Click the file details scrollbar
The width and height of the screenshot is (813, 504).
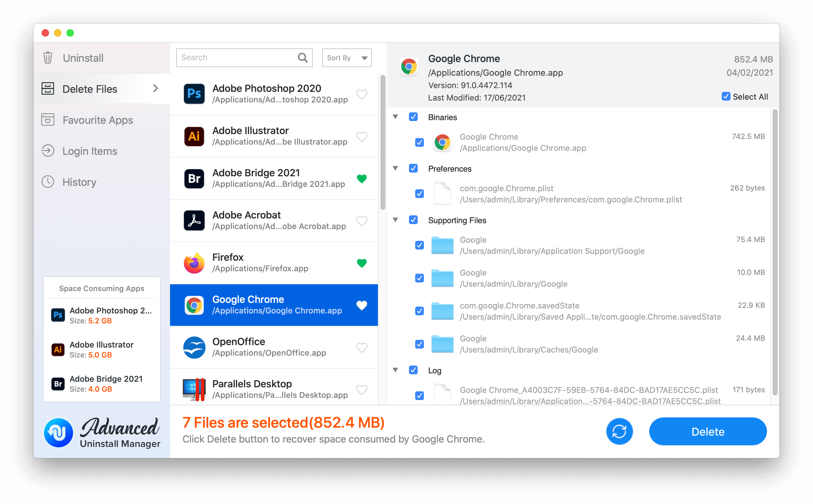tap(775, 252)
